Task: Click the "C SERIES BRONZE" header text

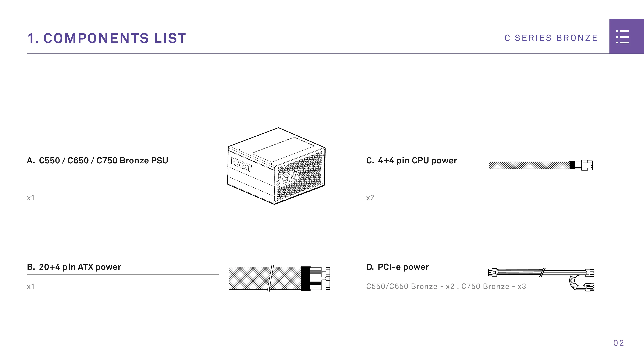Action: point(551,38)
